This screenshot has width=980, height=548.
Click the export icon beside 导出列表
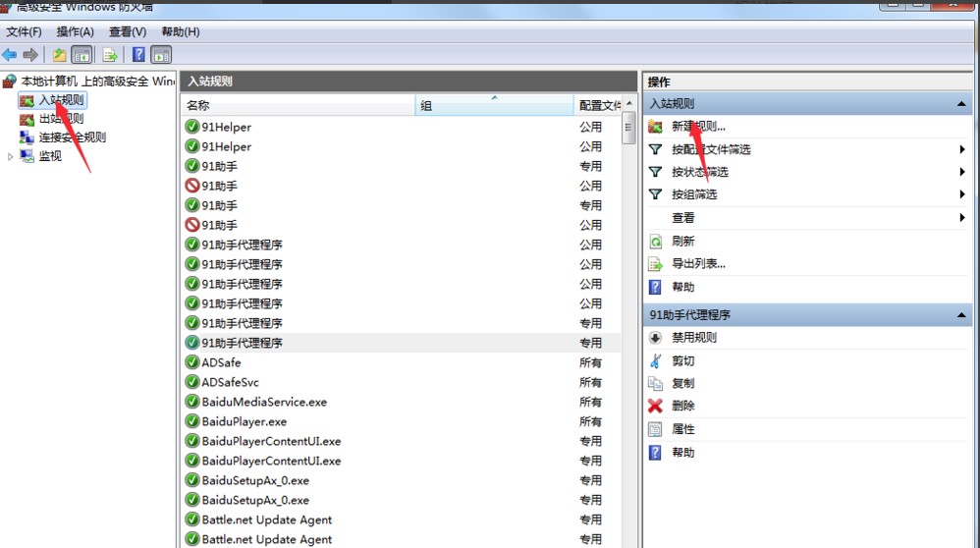coord(655,264)
